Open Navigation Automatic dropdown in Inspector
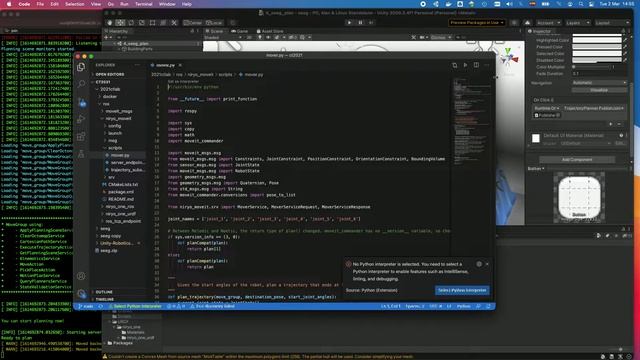The width and height of the screenshot is (640, 360). tap(599, 83)
